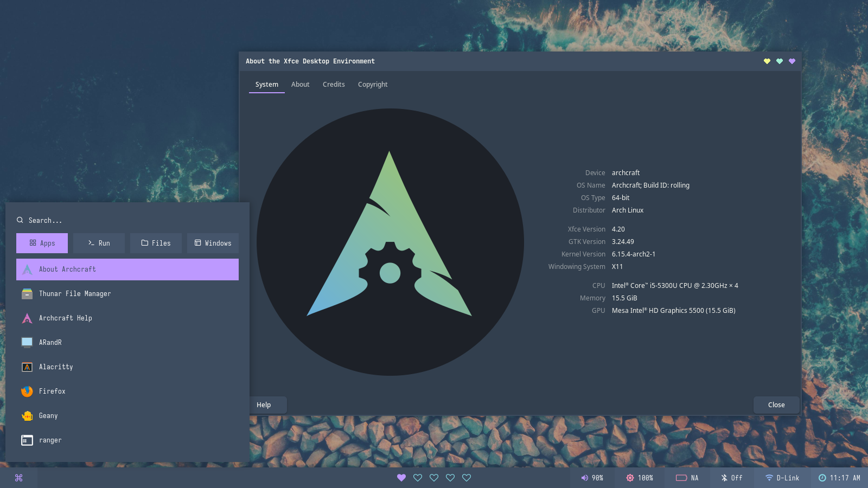Click the purple heart titlebar button

click(792, 61)
